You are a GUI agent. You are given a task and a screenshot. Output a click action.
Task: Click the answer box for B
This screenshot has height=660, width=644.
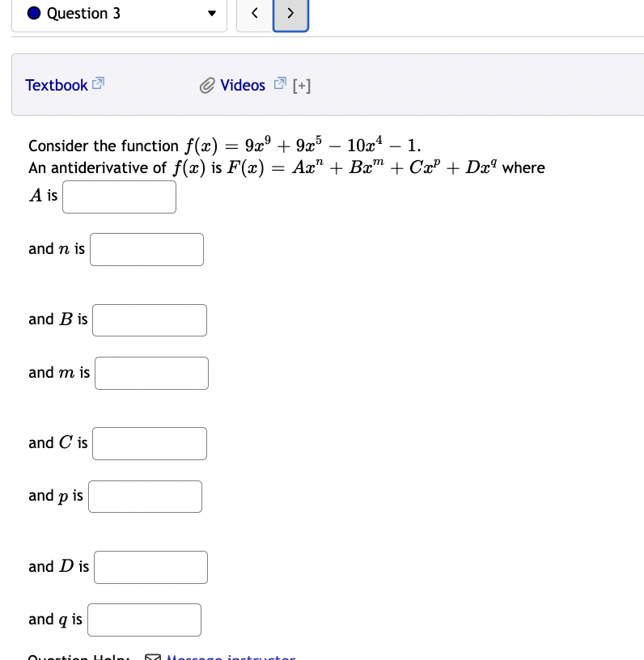(x=149, y=320)
